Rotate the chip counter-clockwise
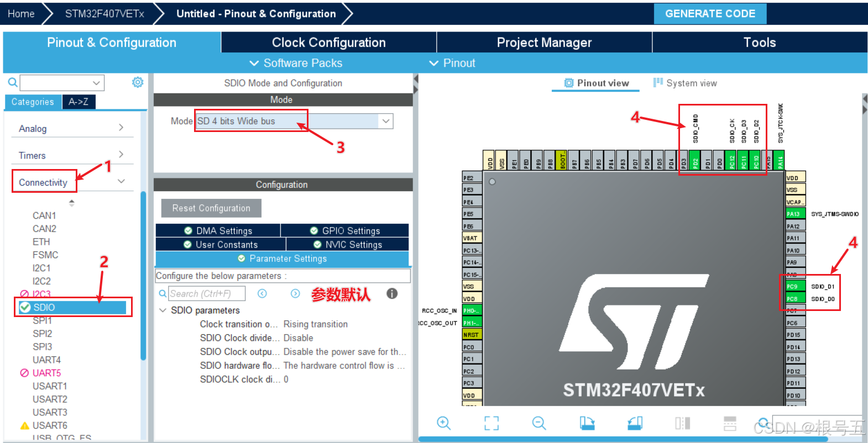Viewport: 868px width, 443px height. 635,423
